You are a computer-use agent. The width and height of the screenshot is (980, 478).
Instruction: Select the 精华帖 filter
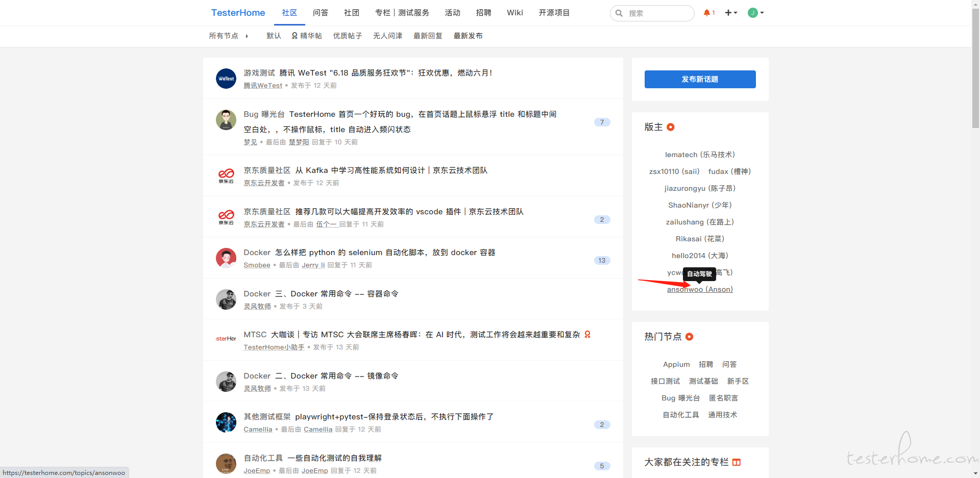point(307,36)
